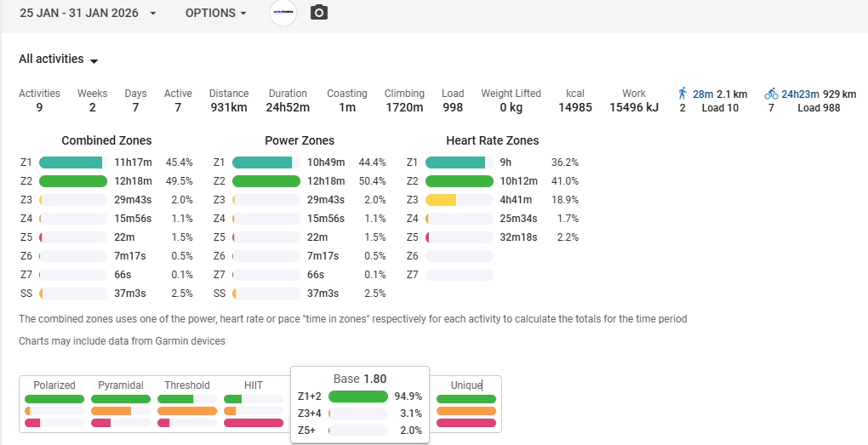The height and width of the screenshot is (445, 868).
Task: Click the SS bar in Power Zones
Action: tap(266, 294)
